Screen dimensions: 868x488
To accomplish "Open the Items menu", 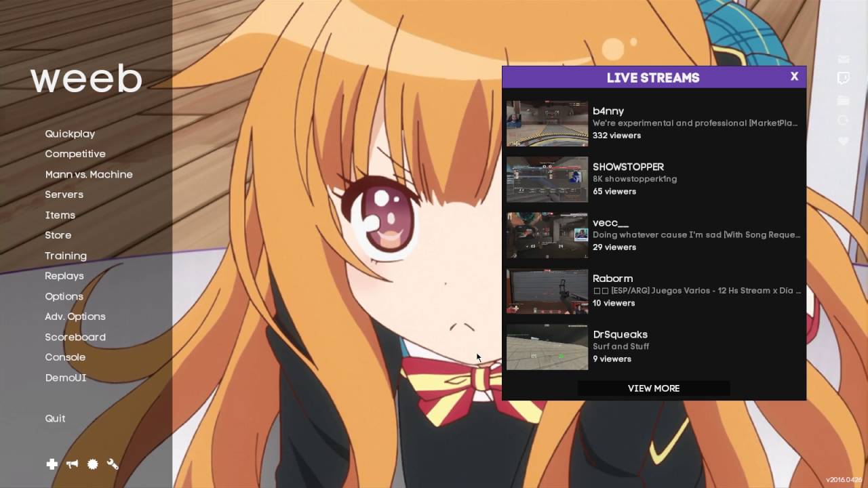I will [60, 215].
